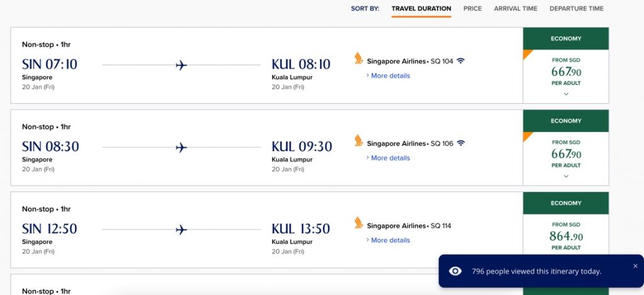The height and width of the screenshot is (295, 644).
Task: Click the airplane icon on SQ 114 flight
Action: 181,230
